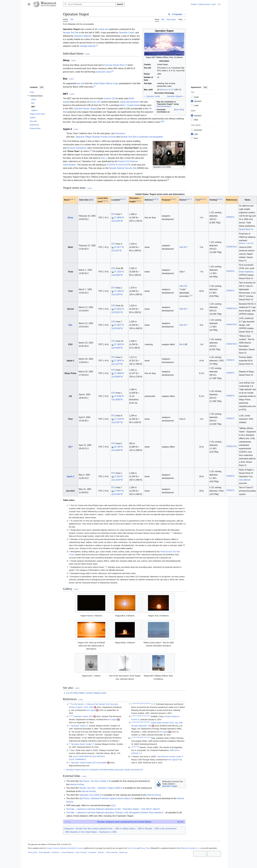Play the Operation Cue video
This screenshot has height=868, width=257.
[x=169, y=153]
